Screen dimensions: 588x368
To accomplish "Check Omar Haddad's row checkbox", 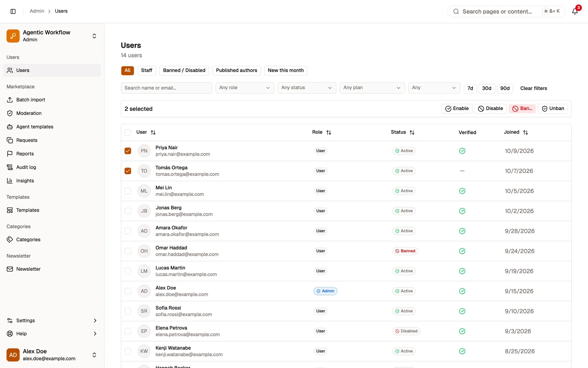I will click(128, 251).
